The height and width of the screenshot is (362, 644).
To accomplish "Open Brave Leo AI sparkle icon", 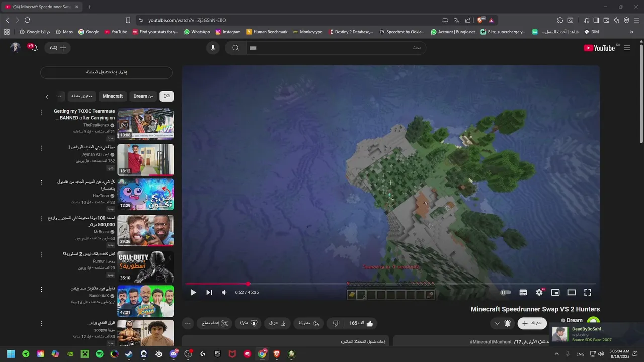I will click(616, 20).
